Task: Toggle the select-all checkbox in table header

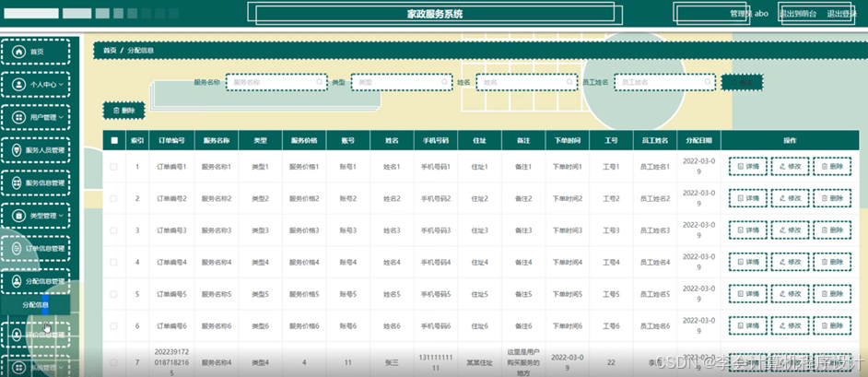Action: [x=114, y=141]
